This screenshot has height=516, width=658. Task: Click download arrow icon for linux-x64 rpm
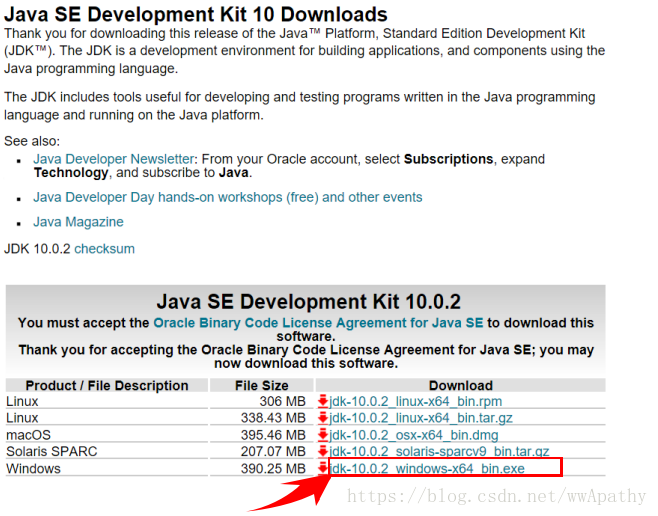323,401
